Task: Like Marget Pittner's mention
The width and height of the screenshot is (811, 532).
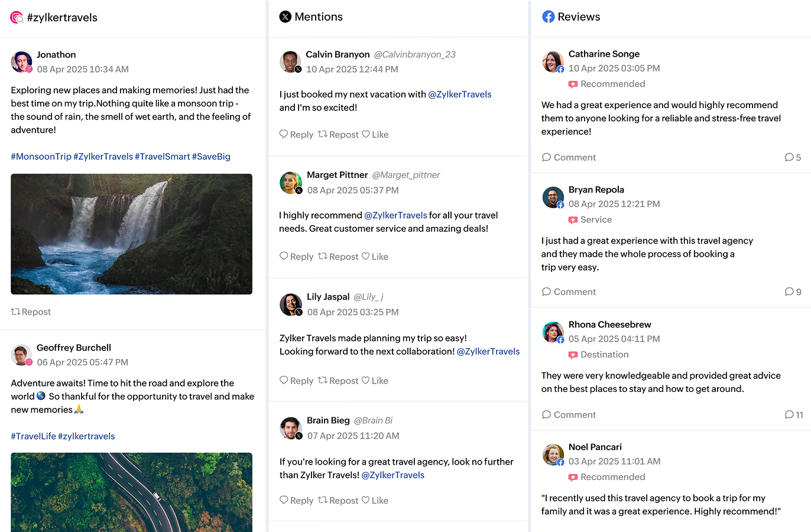Action: [x=375, y=257]
